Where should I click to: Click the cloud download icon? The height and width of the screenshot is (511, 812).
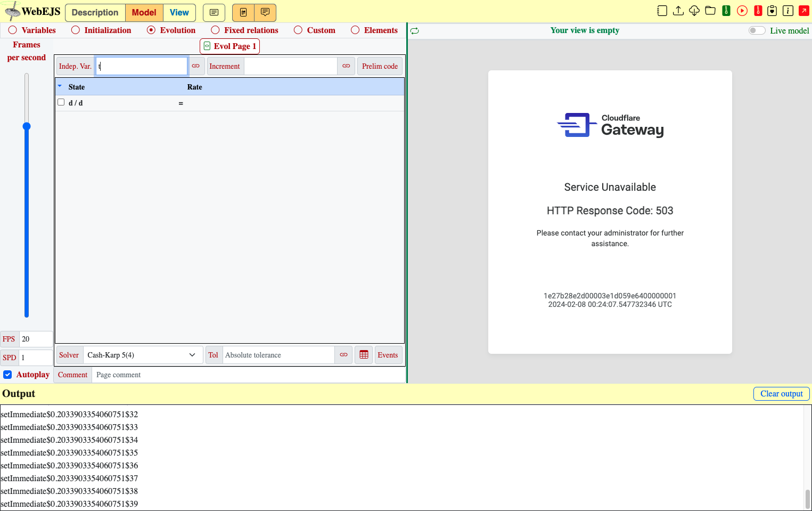click(x=694, y=11)
